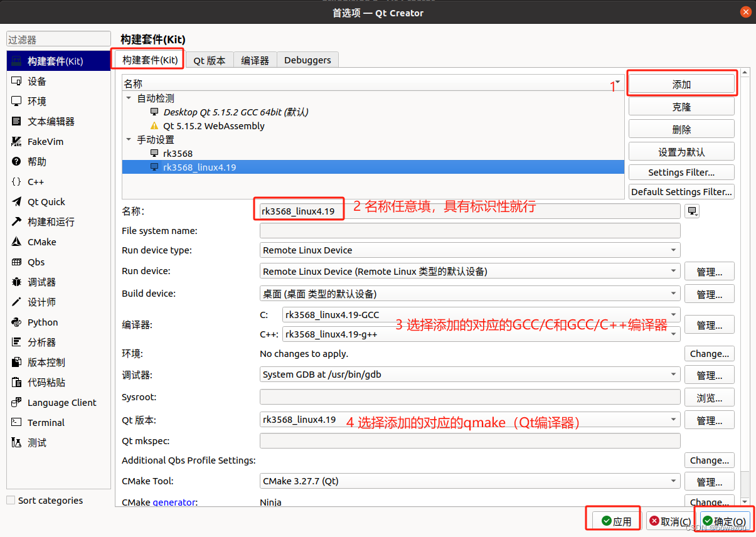Enable the Sort categories checkbox
Viewport: 756px width, 537px height.
[x=10, y=500]
